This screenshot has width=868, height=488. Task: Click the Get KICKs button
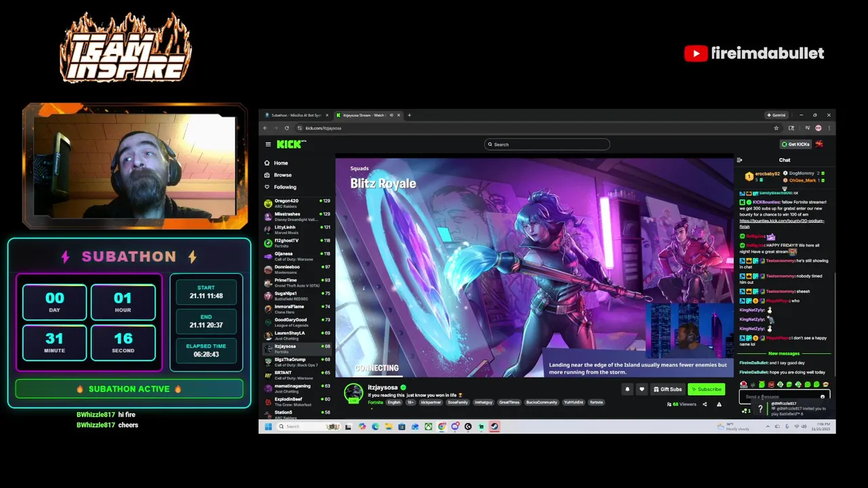[795, 144]
